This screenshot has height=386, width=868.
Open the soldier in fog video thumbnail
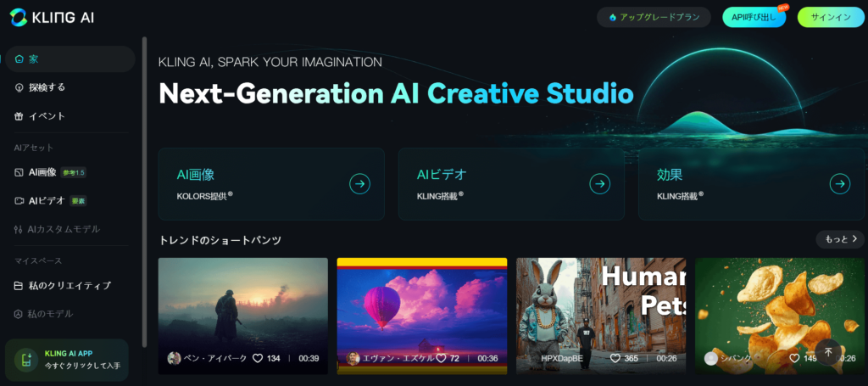pos(243,316)
